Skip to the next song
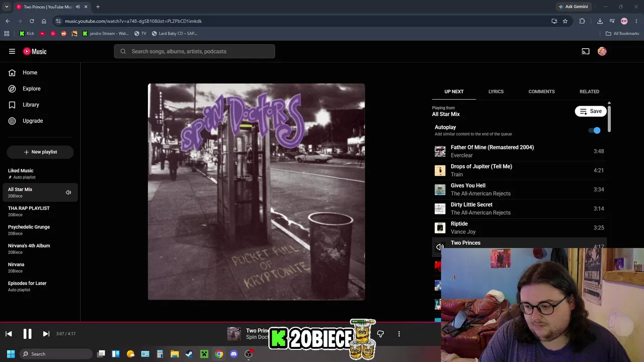 click(46, 334)
